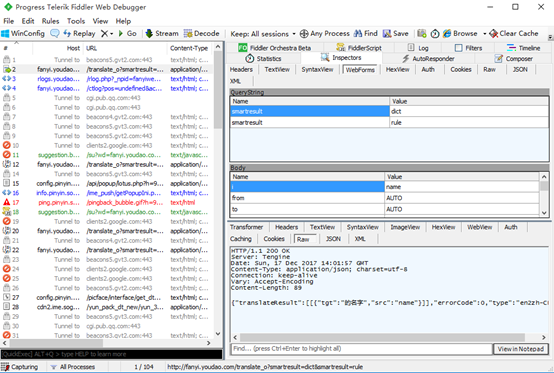Select session 28 cdn2.ime.sog row
The image size is (554, 373).
(107, 307)
